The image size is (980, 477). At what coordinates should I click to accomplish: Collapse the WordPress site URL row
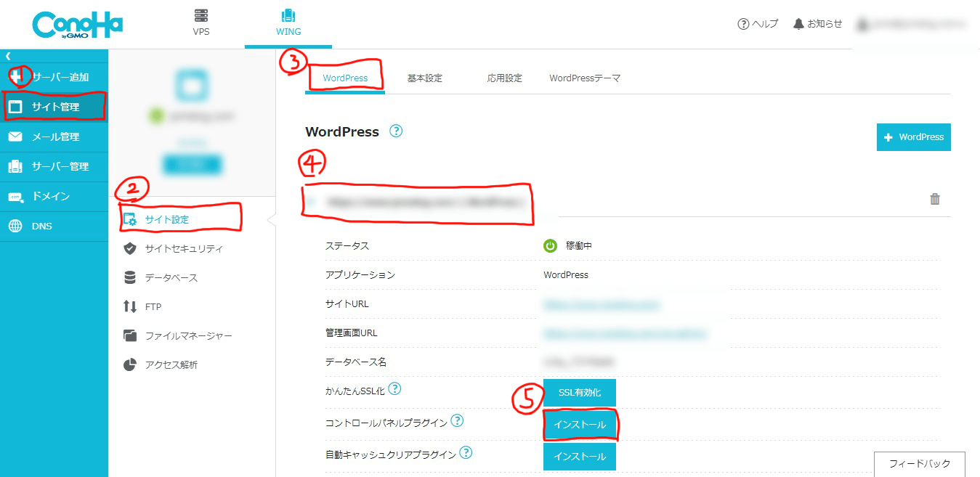tap(312, 202)
